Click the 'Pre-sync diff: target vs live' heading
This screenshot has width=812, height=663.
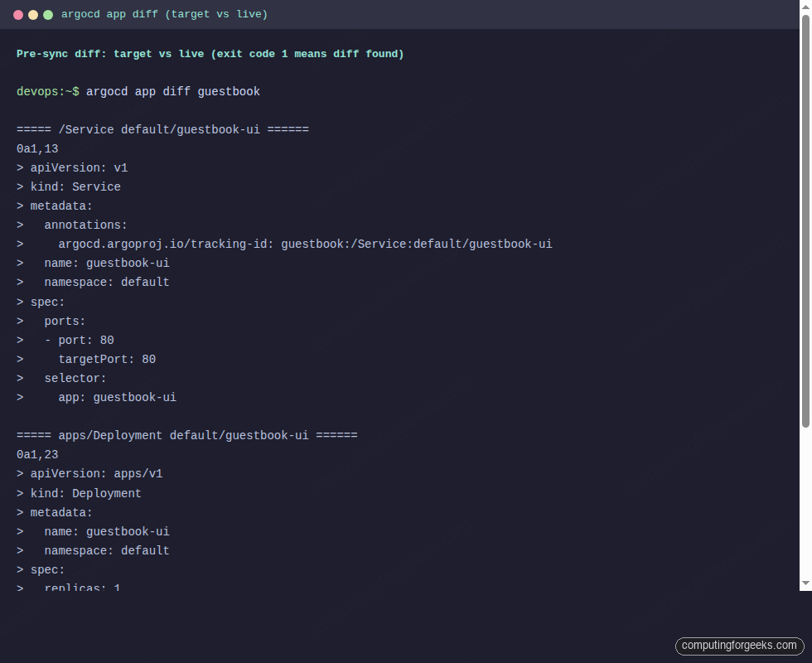coord(210,54)
